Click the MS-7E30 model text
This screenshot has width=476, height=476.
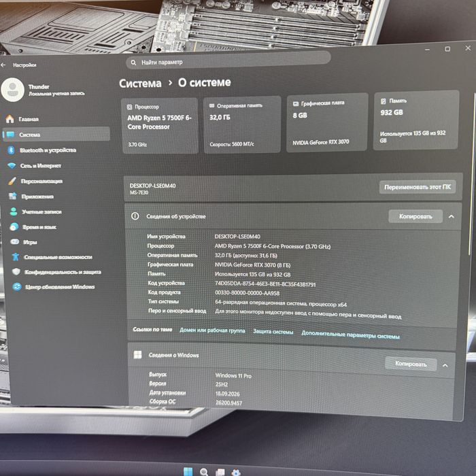pyautogui.click(x=139, y=192)
